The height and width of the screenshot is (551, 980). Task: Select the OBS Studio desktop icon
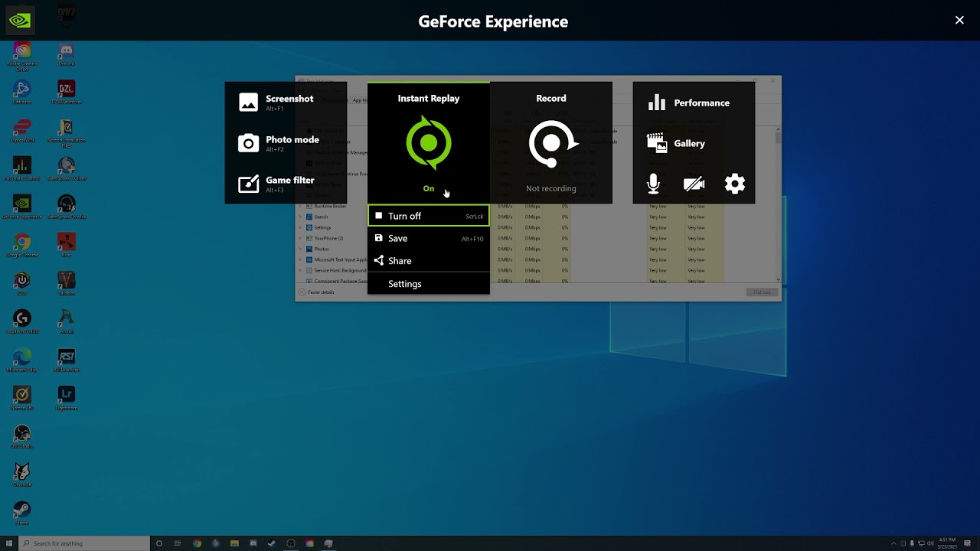[x=21, y=437]
